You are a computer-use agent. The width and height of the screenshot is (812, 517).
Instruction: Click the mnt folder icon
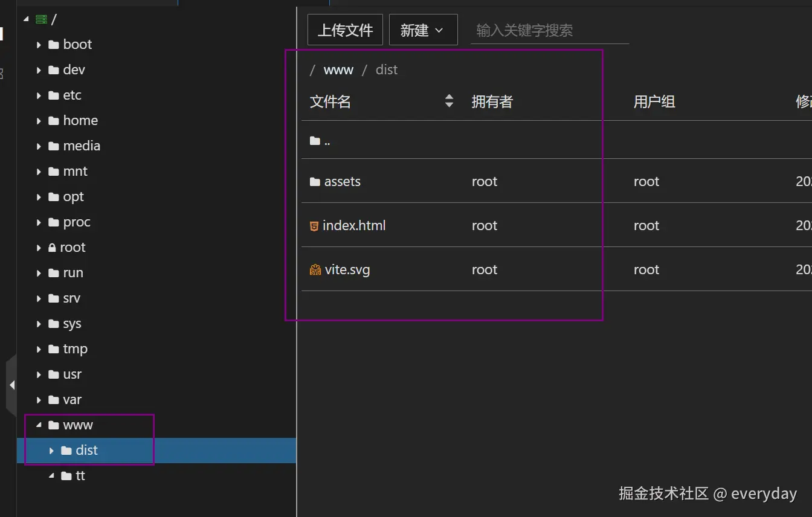(54, 172)
